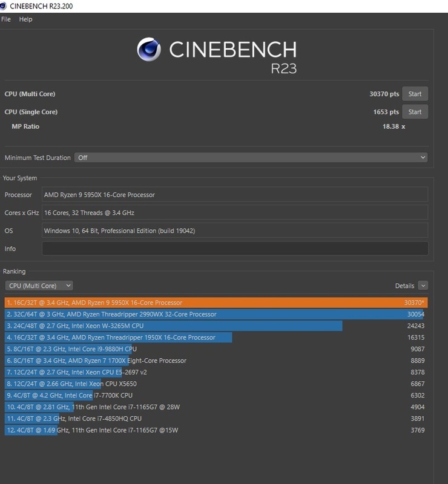This screenshot has width=448, height=484.
Task: Select the Threadripper 1950X ranking row
Action: click(x=216, y=338)
